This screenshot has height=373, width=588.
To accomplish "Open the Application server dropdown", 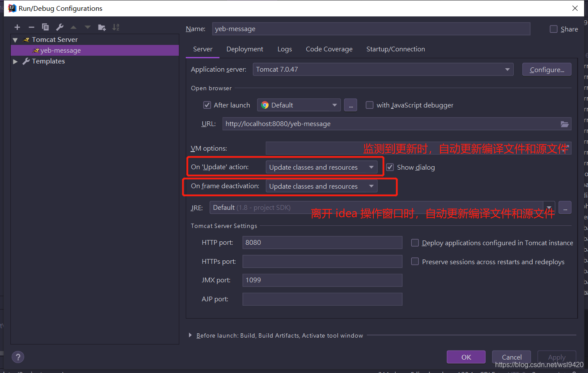I will [x=383, y=69].
